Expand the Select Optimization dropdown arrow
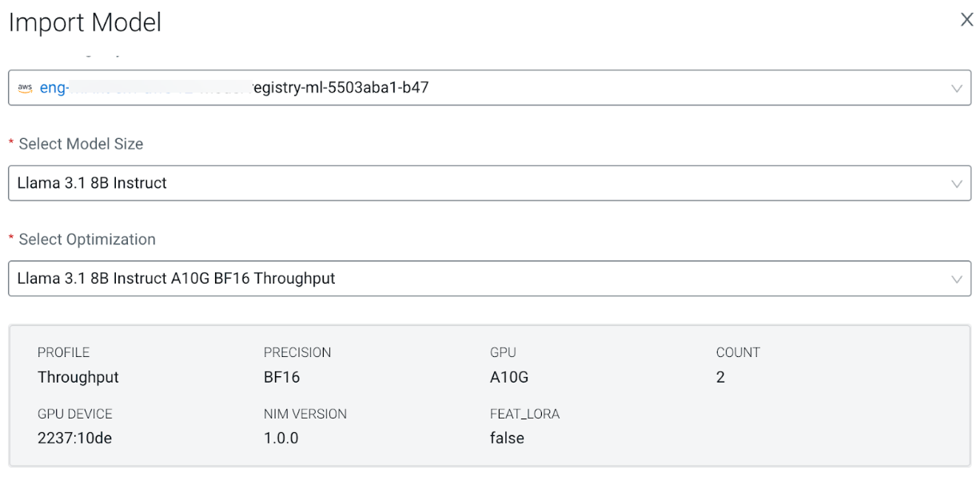Image resolution: width=980 pixels, height=484 pixels. (956, 279)
